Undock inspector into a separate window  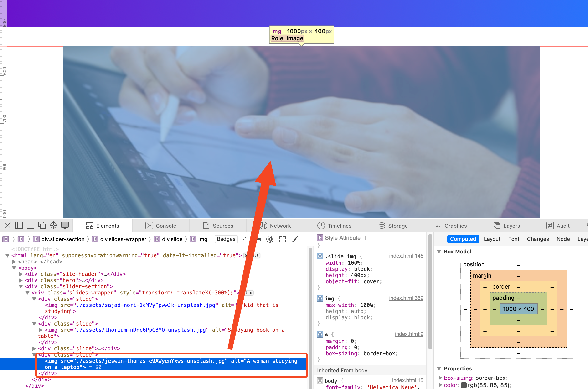click(x=42, y=225)
